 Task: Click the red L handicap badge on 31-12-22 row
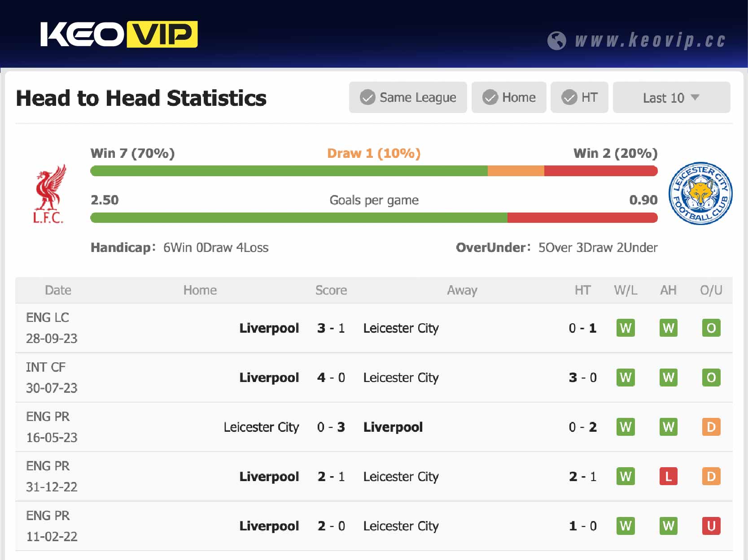coord(668,477)
